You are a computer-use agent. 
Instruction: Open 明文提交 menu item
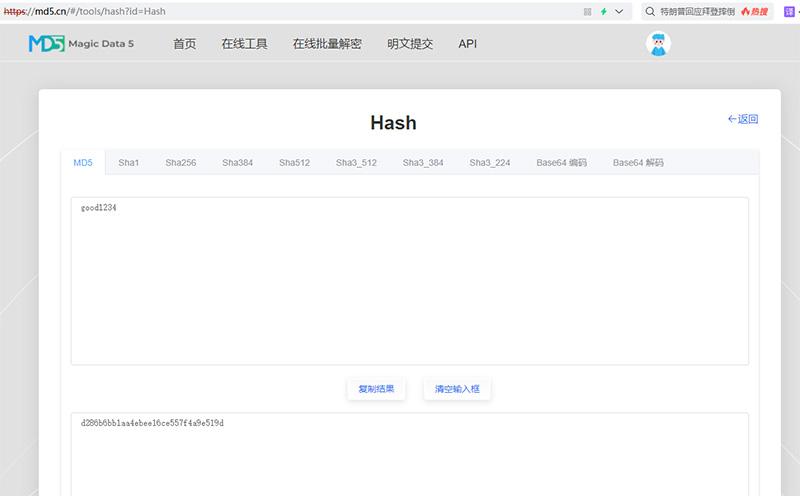[x=410, y=44]
